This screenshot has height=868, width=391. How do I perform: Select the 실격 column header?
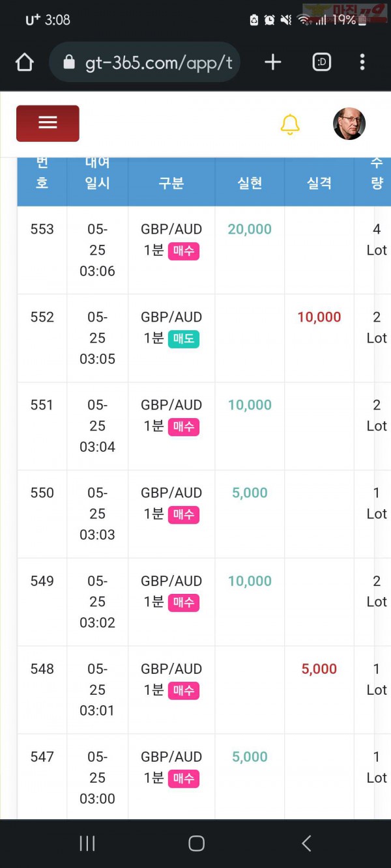[319, 183]
